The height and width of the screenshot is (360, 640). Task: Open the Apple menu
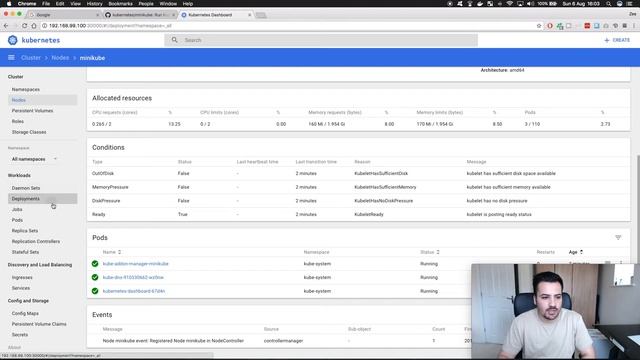click(9, 4)
